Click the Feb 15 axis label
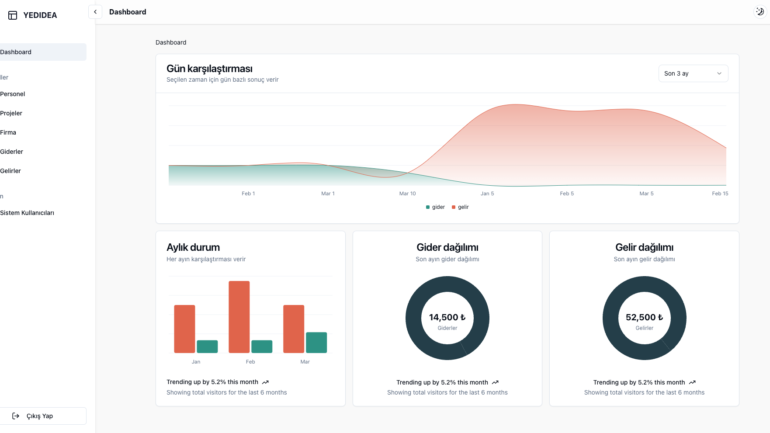 pos(720,193)
